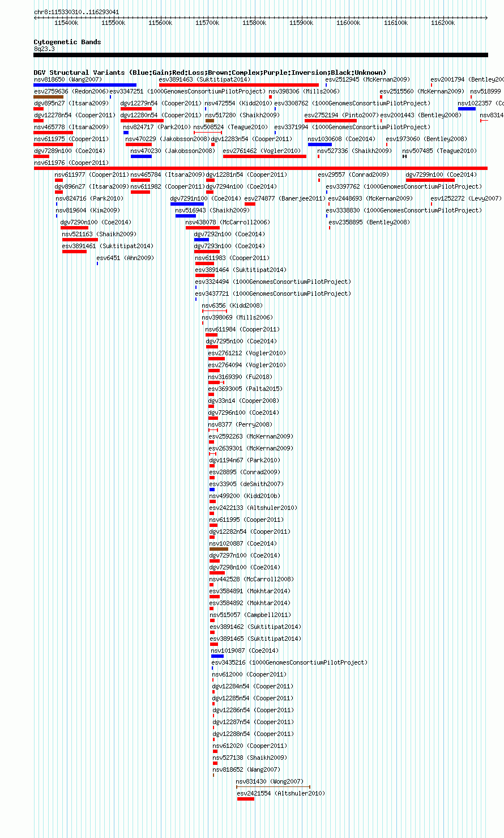Select dgv7292n100 (Coe2014) variant
The image size is (504, 838).
click(229, 234)
